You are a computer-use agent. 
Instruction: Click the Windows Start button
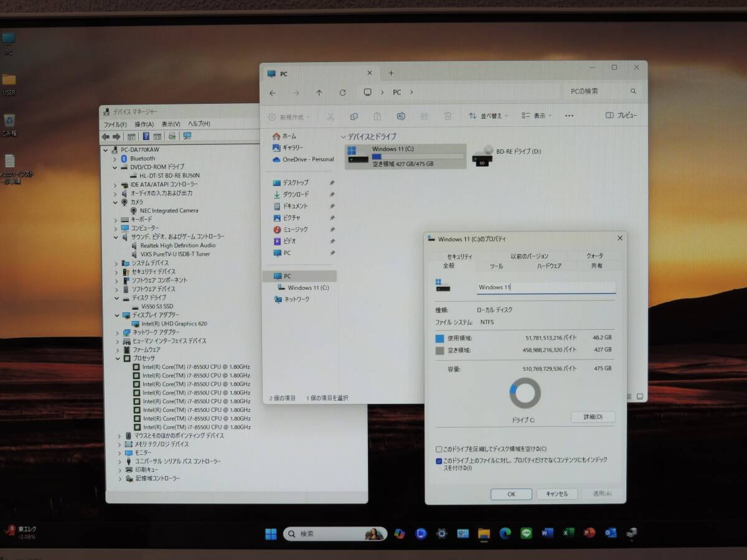(271, 534)
